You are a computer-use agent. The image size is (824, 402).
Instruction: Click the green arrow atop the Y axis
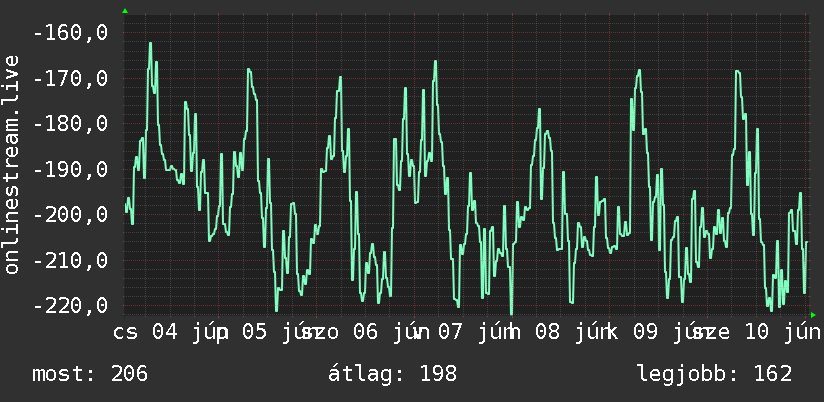click(x=125, y=11)
